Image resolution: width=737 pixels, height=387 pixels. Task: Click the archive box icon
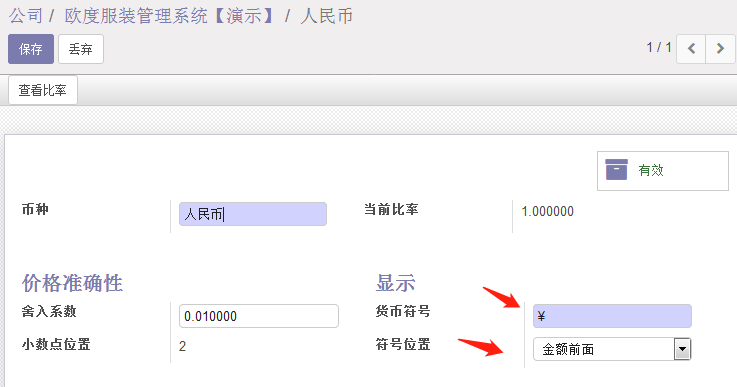click(x=616, y=170)
